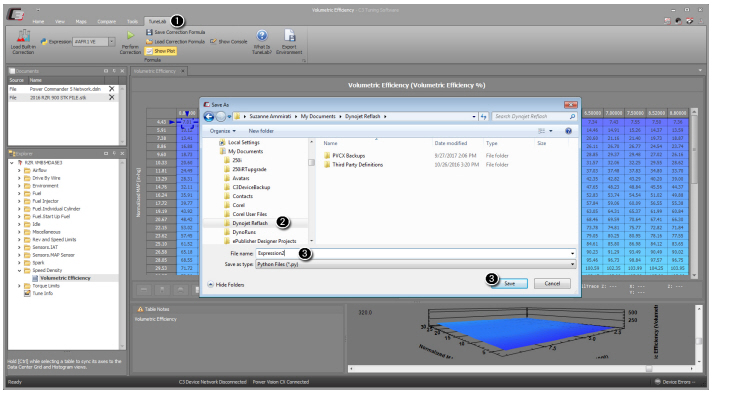Select Corel User Files folder
Viewport: 737px width, 399px height.
pos(250,214)
